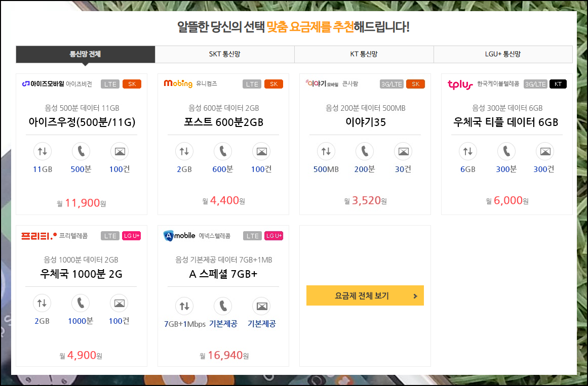
Task: Click 음성 1000분 데이터 2GB text
Action: pos(81,260)
